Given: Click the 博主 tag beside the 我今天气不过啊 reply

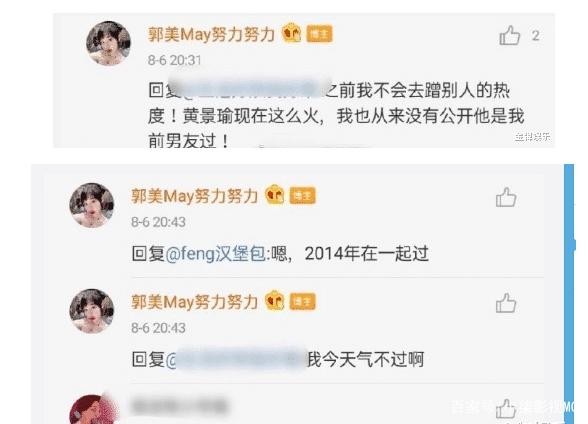Looking at the screenshot, I should pos(303,302).
